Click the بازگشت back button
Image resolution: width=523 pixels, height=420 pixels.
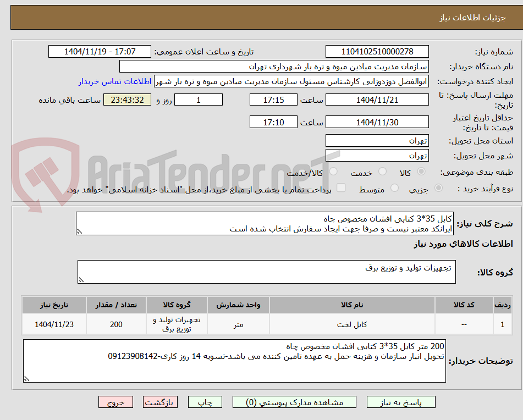[160, 402]
